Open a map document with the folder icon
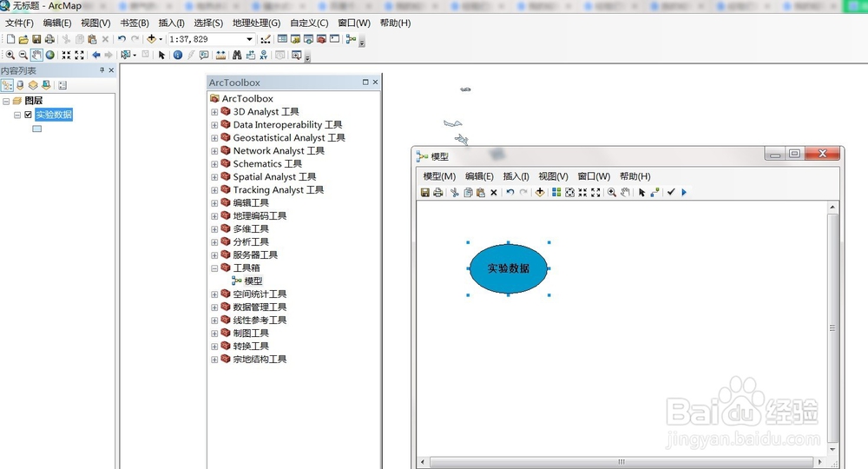This screenshot has height=469, width=868. tap(23, 39)
